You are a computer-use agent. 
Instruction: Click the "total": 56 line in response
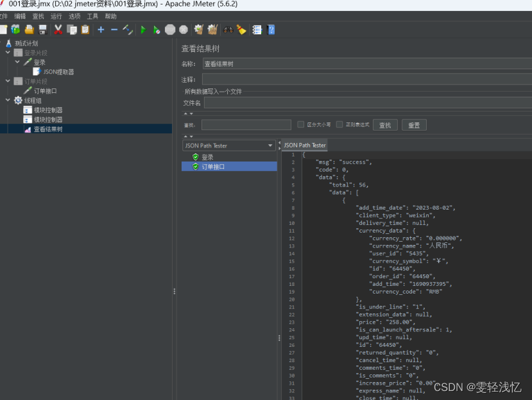point(349,185)
